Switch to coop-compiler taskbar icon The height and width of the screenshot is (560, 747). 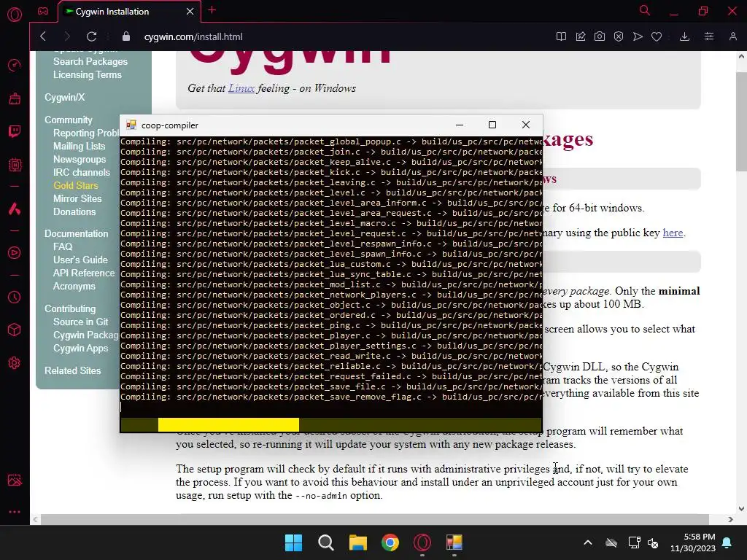[x=454, y=542]
